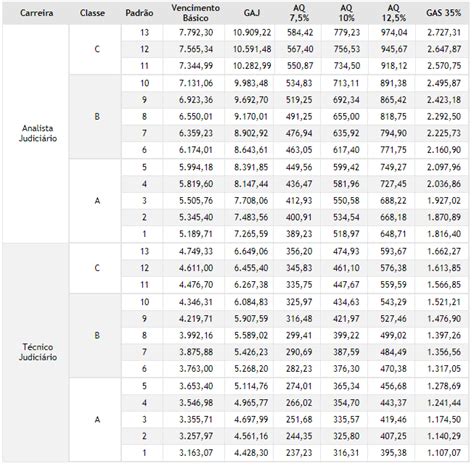Select the AQ 10% value 655,00

coord(346,117)
